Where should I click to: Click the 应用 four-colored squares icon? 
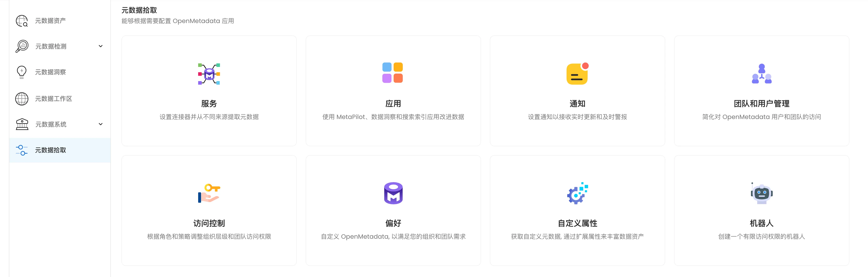pos(393,72)
